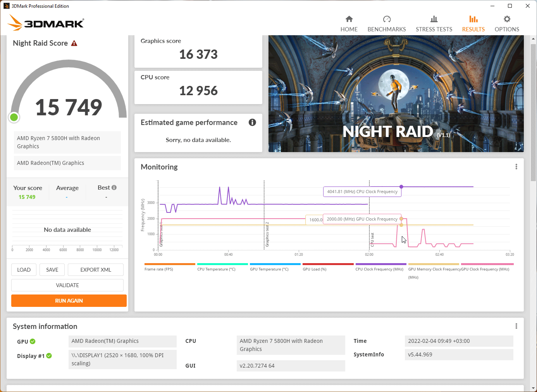Click the AMD Radeon(TM) Graphics row under score

tap(67, 163)
